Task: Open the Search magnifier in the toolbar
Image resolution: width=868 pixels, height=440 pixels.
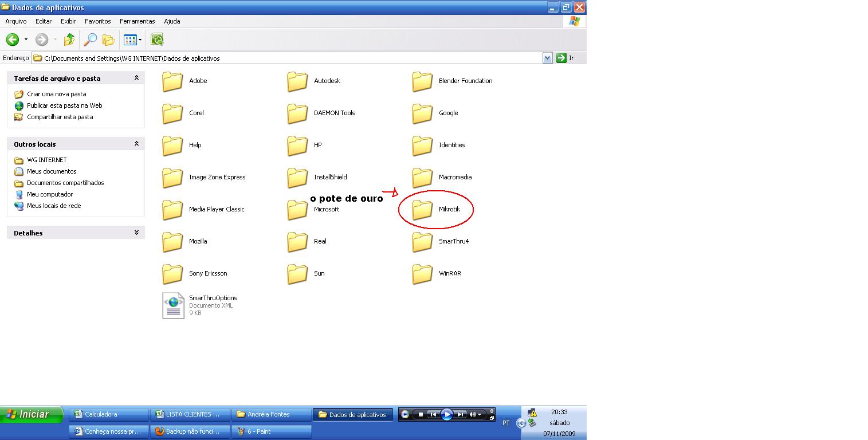Action: coord(91,40)
